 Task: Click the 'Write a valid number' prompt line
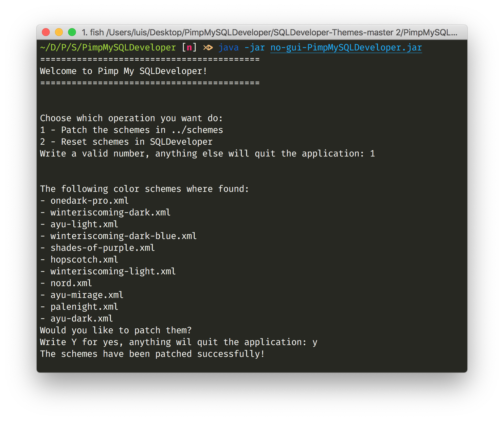pyautogui.click(x=207, y=154)
